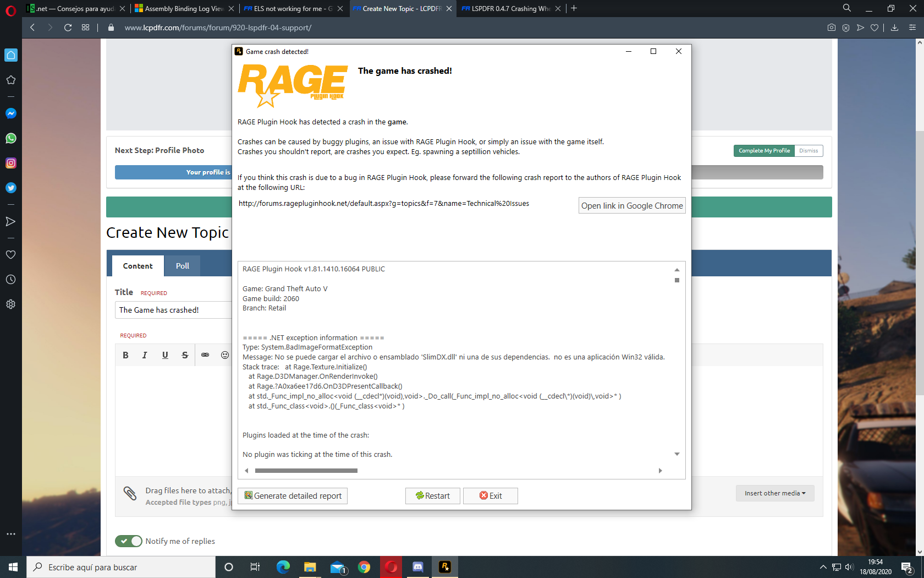
Task: Close the Create New Topic tab
Action: click(x=449, y=8)
